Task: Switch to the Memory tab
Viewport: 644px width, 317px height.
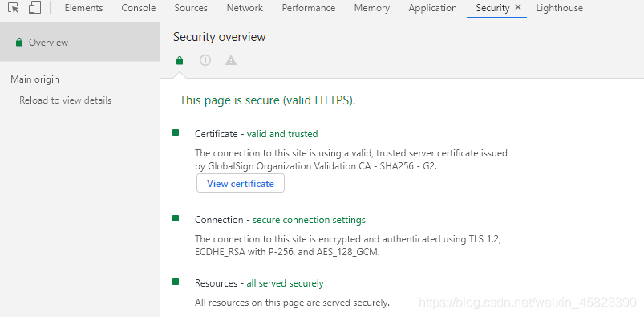Action: pyautogui.click(x=371, y=8)
